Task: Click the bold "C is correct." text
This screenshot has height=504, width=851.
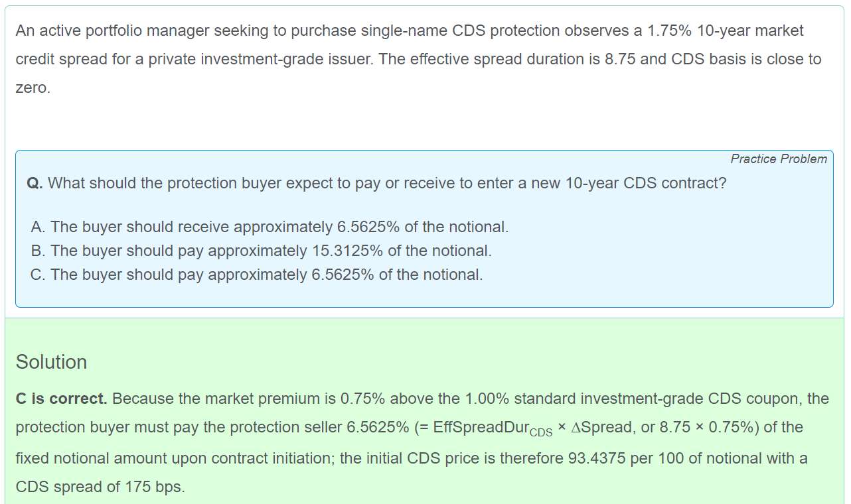Action: pos(61,399)
